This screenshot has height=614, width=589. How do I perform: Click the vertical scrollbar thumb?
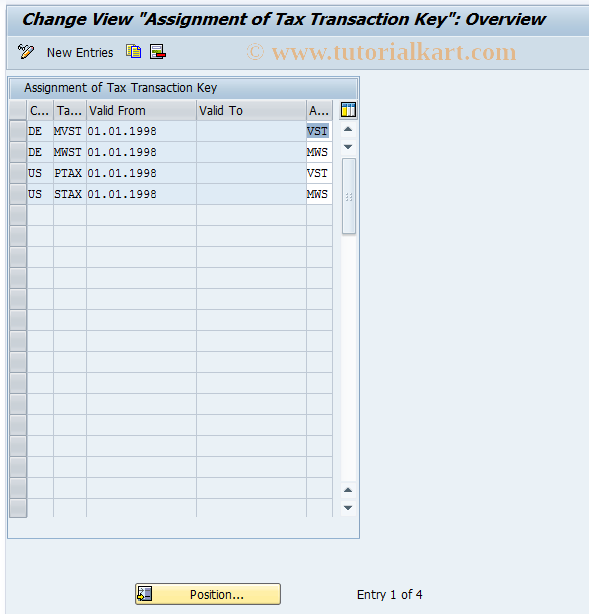pos(349,196)
